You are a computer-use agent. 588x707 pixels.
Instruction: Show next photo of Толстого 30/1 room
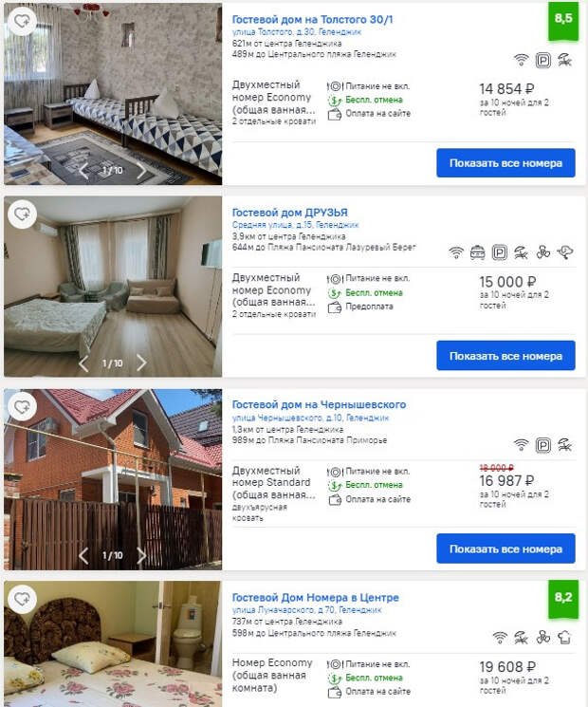coord(141,171)
